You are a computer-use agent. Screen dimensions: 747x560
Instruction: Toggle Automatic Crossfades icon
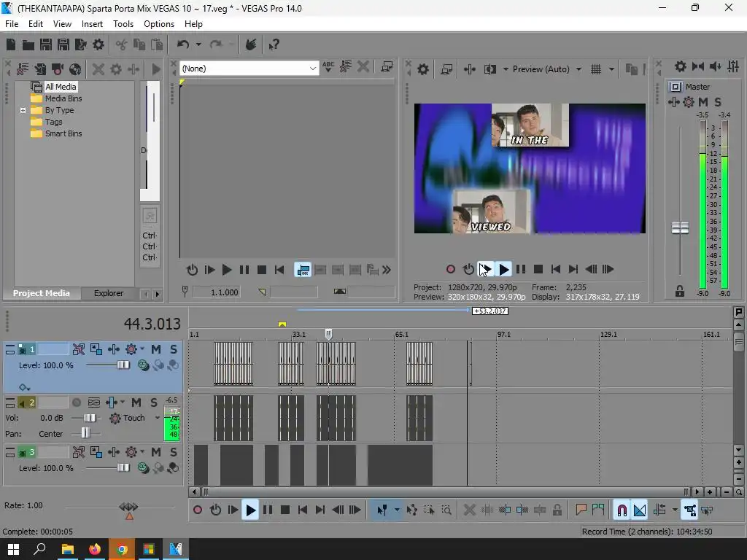coord(640,510)
